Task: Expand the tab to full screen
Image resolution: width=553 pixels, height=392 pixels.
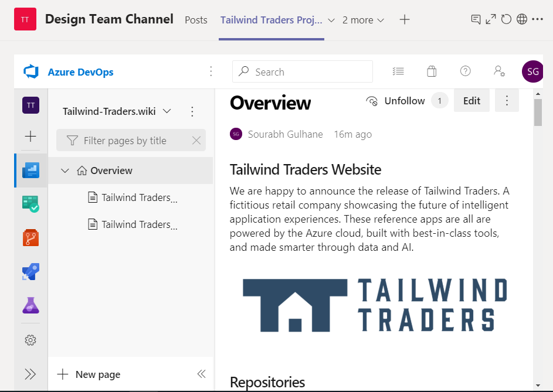Action: coord(491,19)
